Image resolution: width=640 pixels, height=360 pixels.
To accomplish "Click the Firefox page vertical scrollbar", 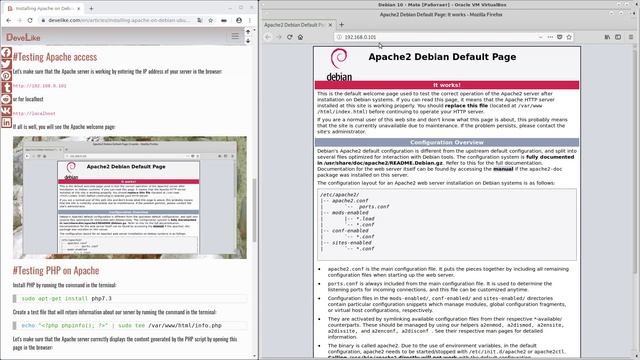I will 635,163.
